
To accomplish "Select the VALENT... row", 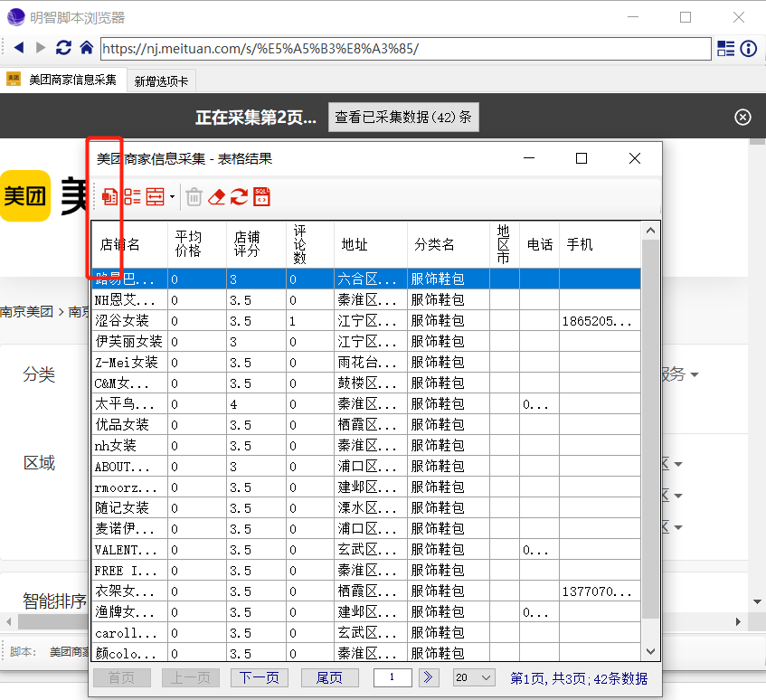I will pos(366,550).
